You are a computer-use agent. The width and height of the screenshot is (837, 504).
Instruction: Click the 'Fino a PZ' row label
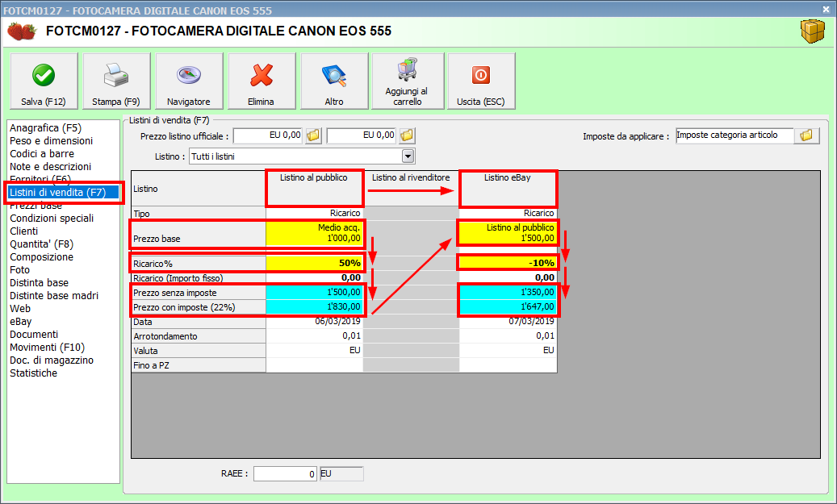point(199,365)
